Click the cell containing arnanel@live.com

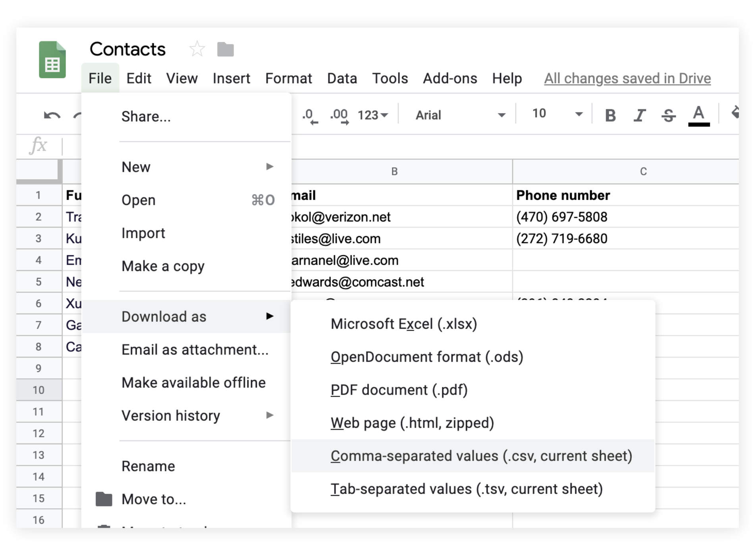tap(402, 260)
